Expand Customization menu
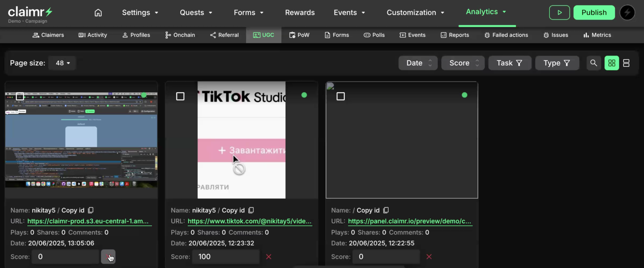Viewport: 644px width, 268px height. click(x=415, y=12)
